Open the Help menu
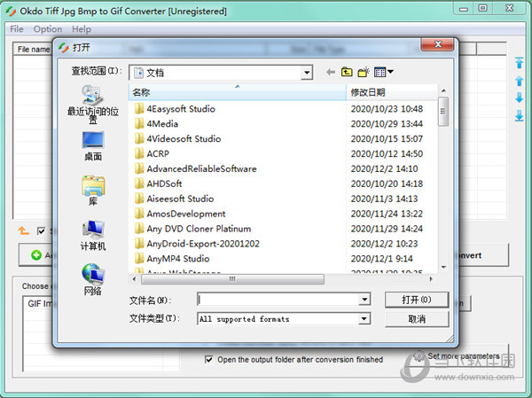 click(82, 29)
